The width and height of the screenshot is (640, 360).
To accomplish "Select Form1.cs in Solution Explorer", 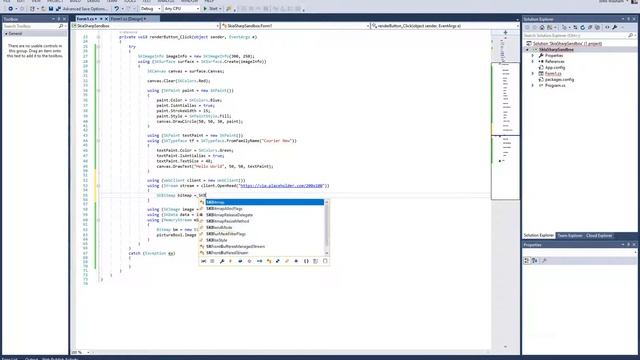I will coord(553,73).
